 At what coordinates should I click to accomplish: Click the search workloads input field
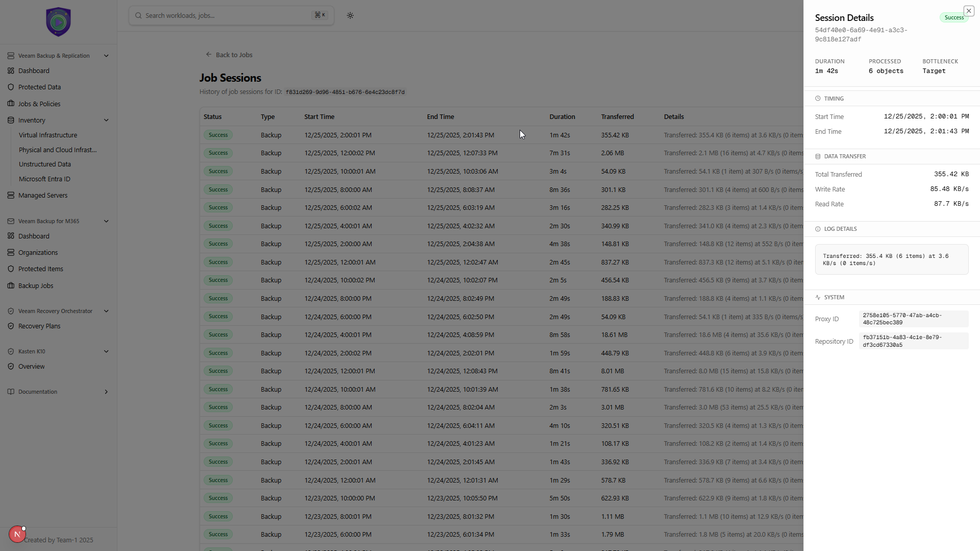227,15
